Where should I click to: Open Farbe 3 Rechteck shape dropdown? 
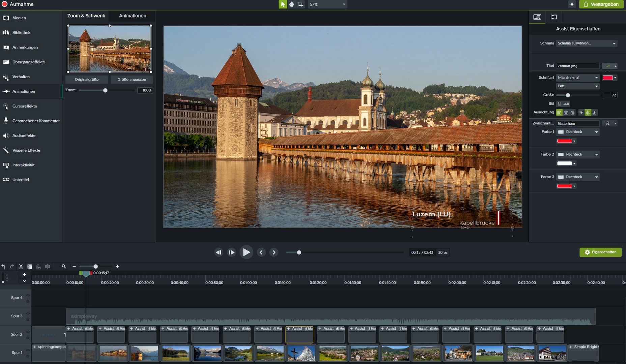[578, 177]
